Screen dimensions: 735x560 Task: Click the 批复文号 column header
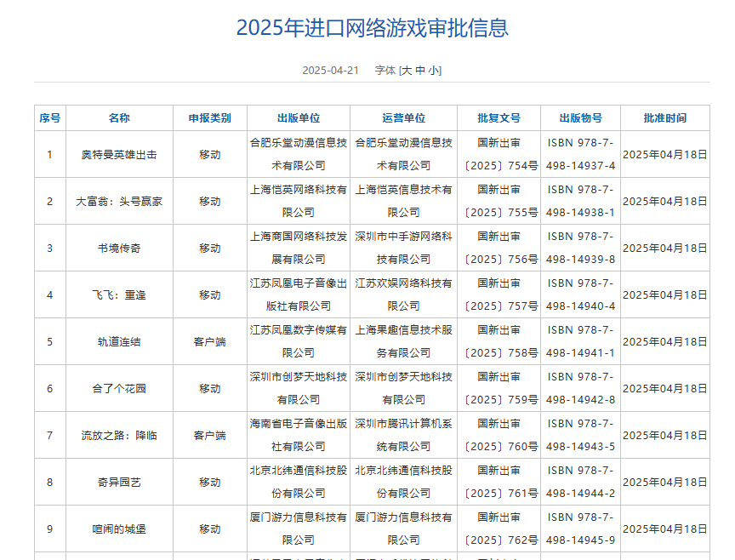pos(499,118)
